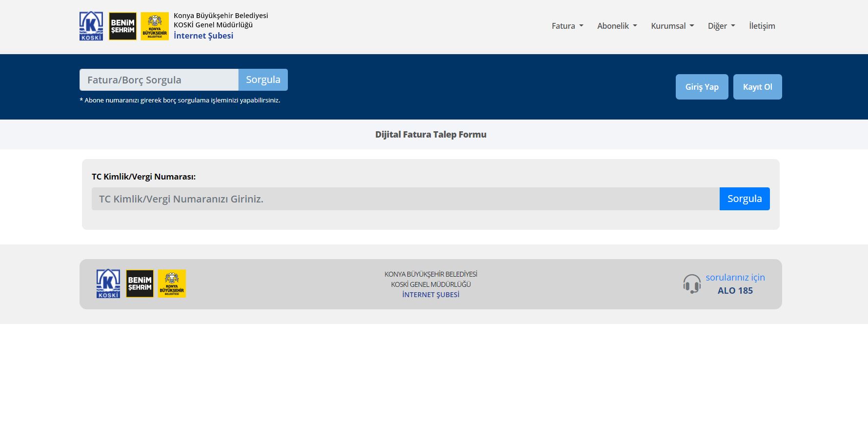Click the Konya Büyükşehir logo in footer
This screenshot has width=868, height=443.
[x=172, y=283]
